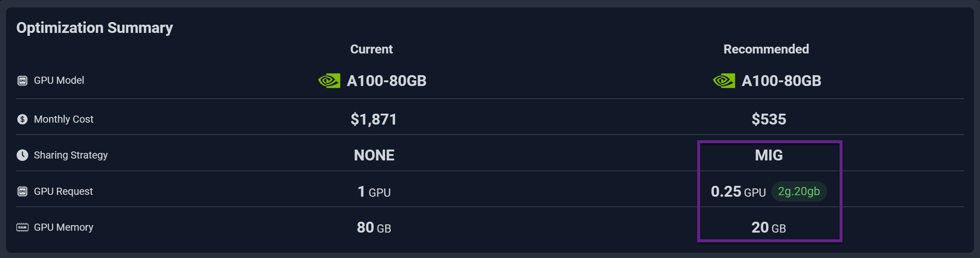
Task: Click the GPU Memory RAM icon
Action: click(x=22, y=227)
